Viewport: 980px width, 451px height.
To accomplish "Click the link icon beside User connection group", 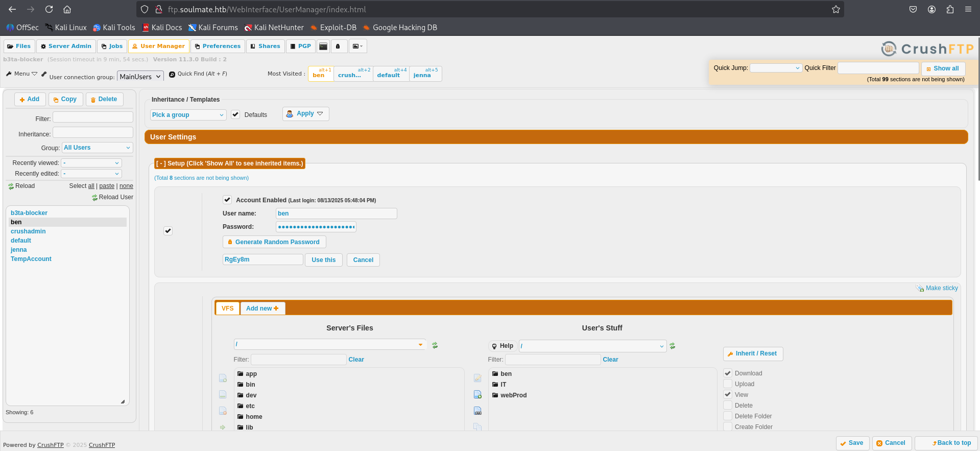I will 44,74.
